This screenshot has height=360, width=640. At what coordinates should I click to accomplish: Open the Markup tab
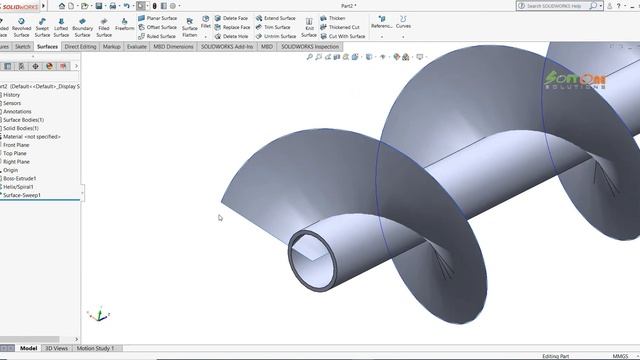coord(111,47)
